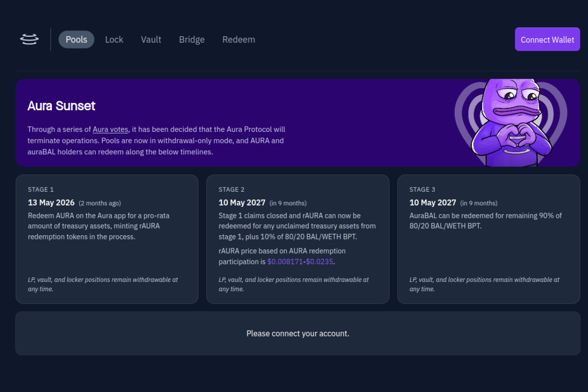This screenshot has width=588, height=392.
Task: Click the Stage 3 "AuraBAL can be redeemed" description
Action: [x=486, y=221]
